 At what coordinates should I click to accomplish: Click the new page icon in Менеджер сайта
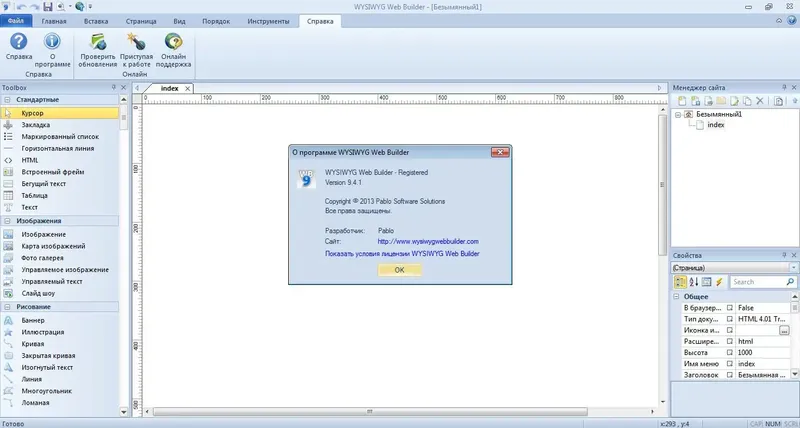pyautogui.click(x=682, y=101)
